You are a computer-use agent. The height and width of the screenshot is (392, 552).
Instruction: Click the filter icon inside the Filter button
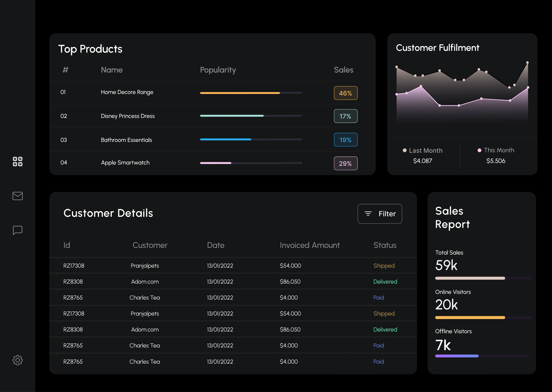pos(368,214)
